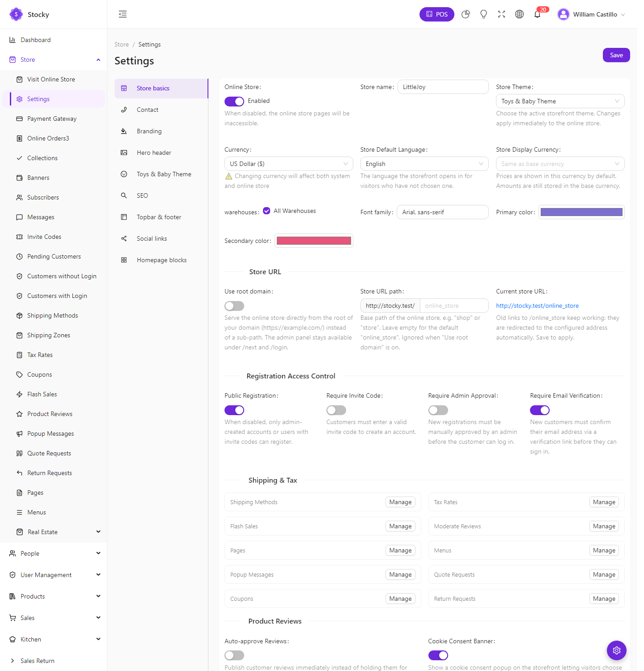Open notifications bell with 20 badge

pyautogui.click(x=538, y=14)
